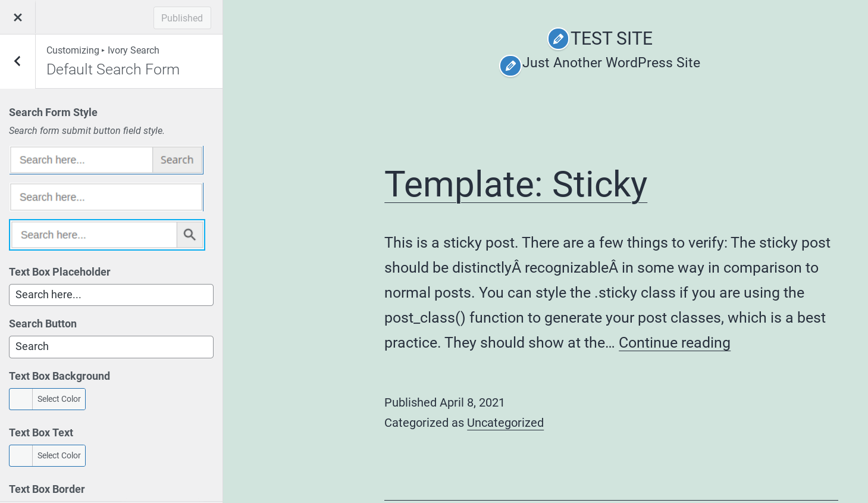Click inside the Text Box Placeholder field
Image resolution: width=868 pixels, height=503 pixels.
tap(111, 295)
